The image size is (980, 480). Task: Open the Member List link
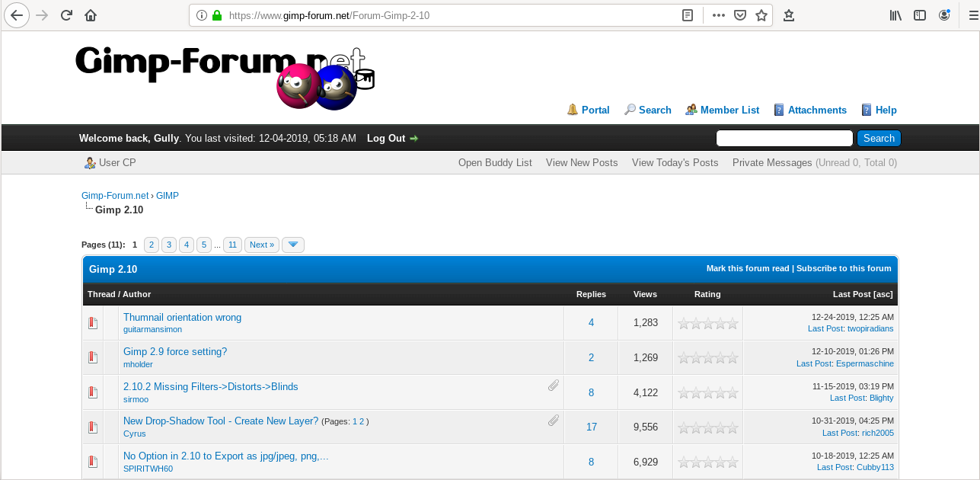pos(729,110)
